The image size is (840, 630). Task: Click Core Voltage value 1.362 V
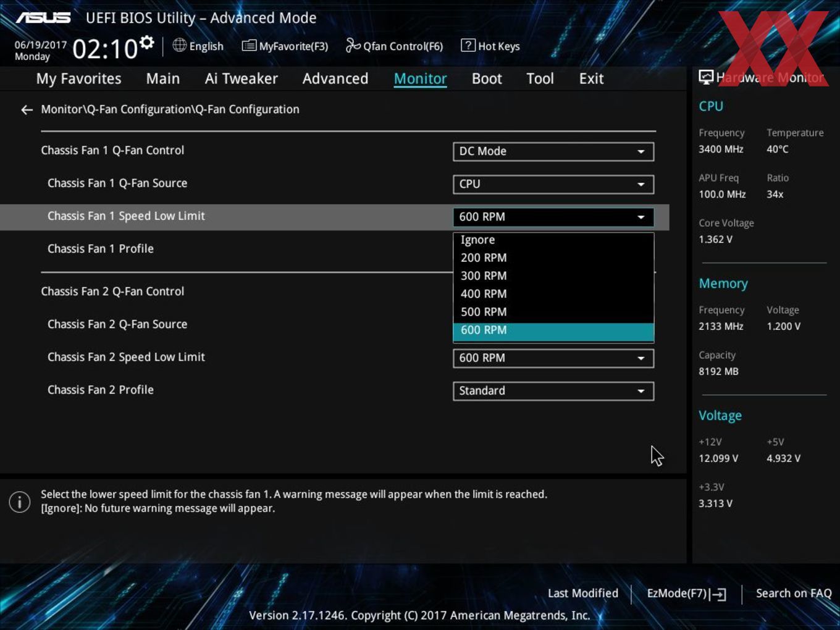[715, 240]
